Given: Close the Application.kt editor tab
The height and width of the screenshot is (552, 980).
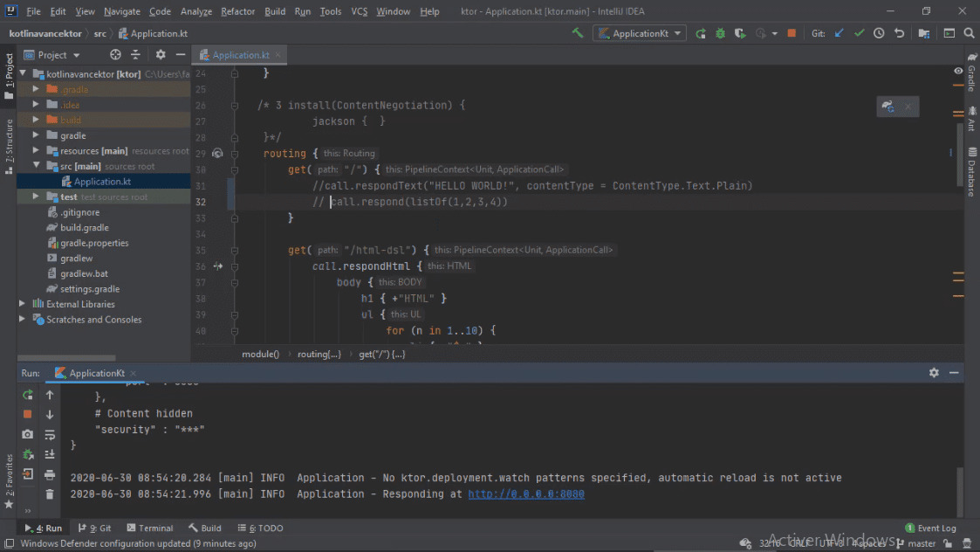Looking at the screenshot, I should (x=278, y=55).
